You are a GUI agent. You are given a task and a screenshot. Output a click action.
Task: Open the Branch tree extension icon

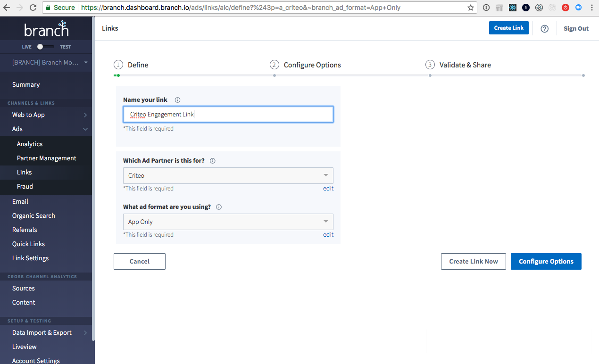click(x=539, y=8)
